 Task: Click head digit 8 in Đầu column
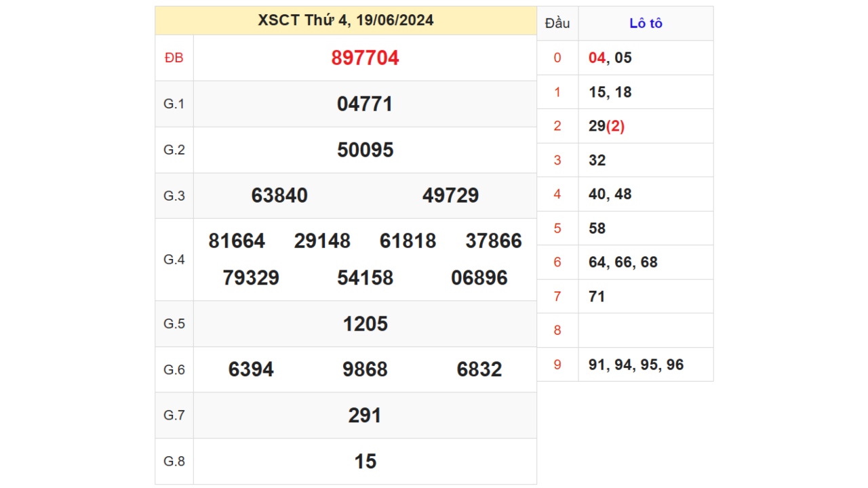coord(557,330)
